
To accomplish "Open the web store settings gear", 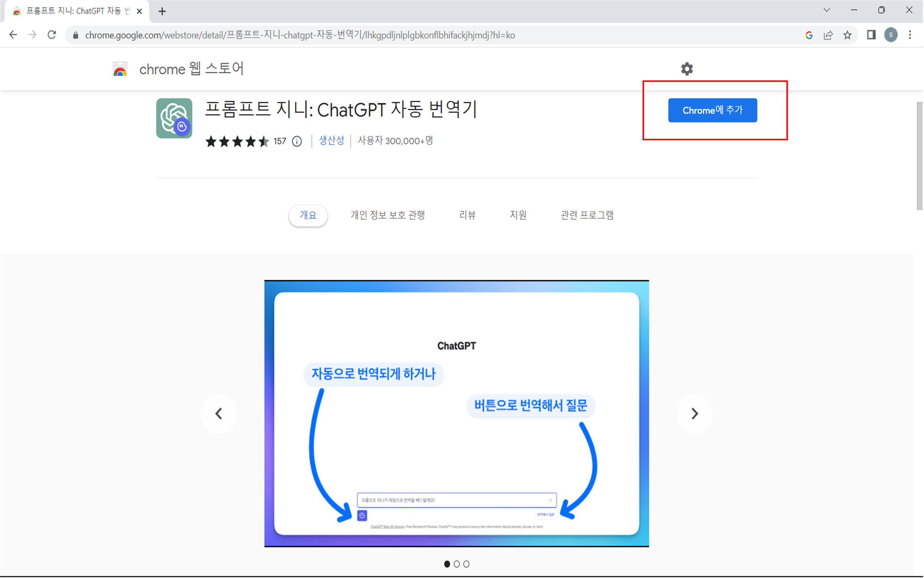I will pyautogui.click(x=687, y=69).
